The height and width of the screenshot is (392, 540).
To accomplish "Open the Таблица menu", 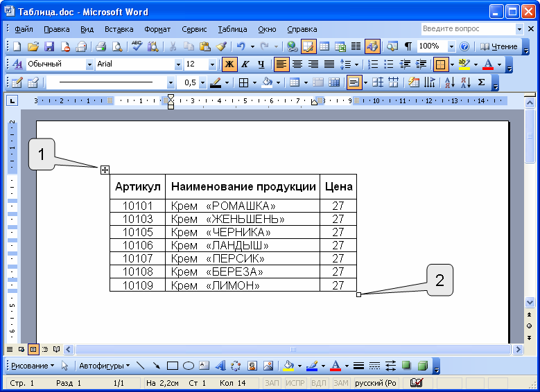I will click(x=232, y=29).
